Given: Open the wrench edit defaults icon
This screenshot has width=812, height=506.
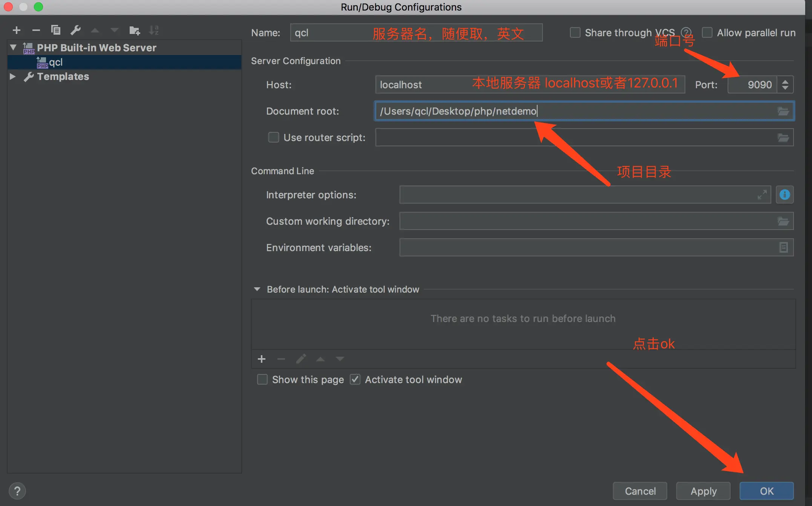Looking at the screenshot, I should (75, 30).
